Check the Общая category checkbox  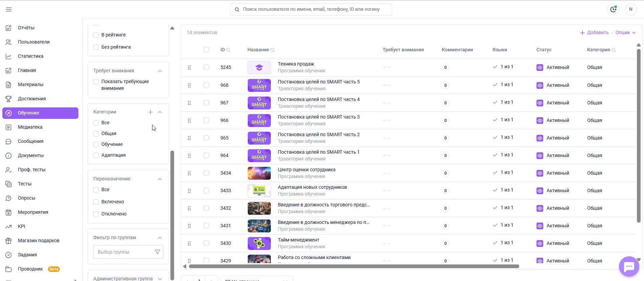click(x=96, y=134)
